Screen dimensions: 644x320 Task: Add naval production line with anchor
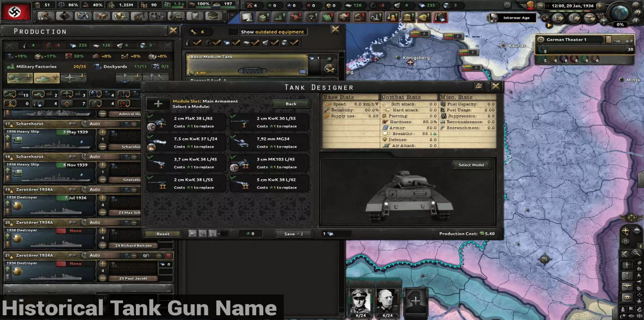click(x=129, y=78)
